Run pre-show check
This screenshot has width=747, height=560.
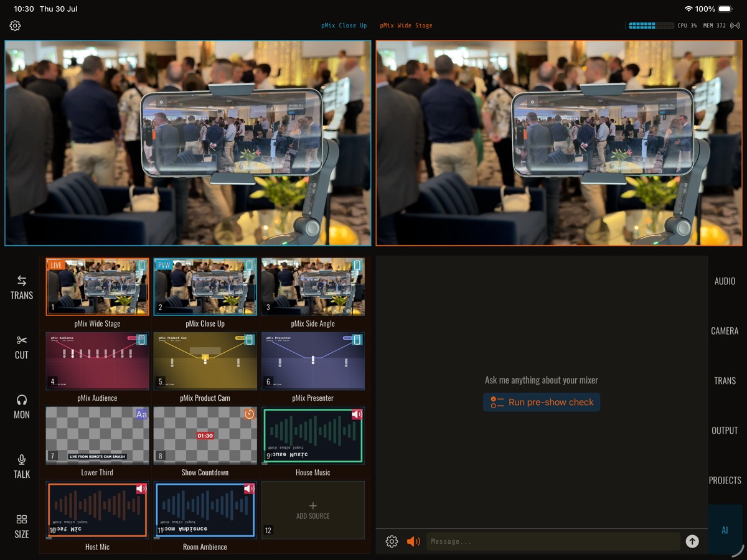tap(542, 403)
